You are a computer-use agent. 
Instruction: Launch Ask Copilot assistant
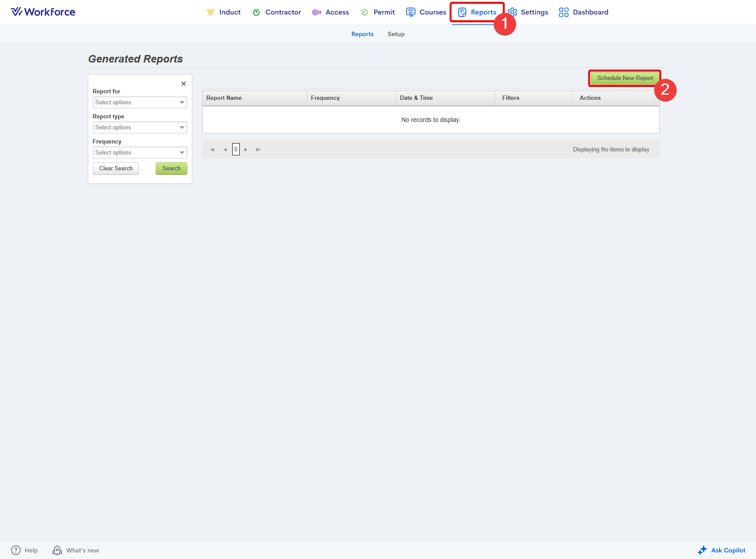tap(722, 550)
